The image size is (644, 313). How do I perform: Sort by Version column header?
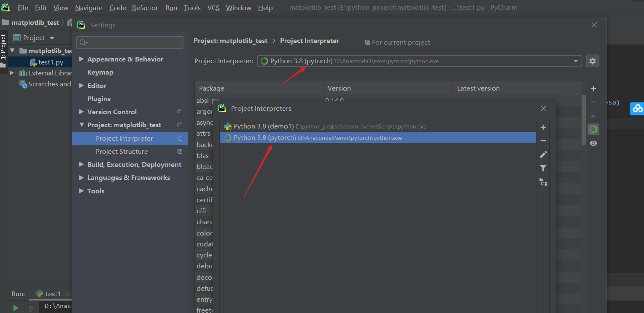coord(388,88)
